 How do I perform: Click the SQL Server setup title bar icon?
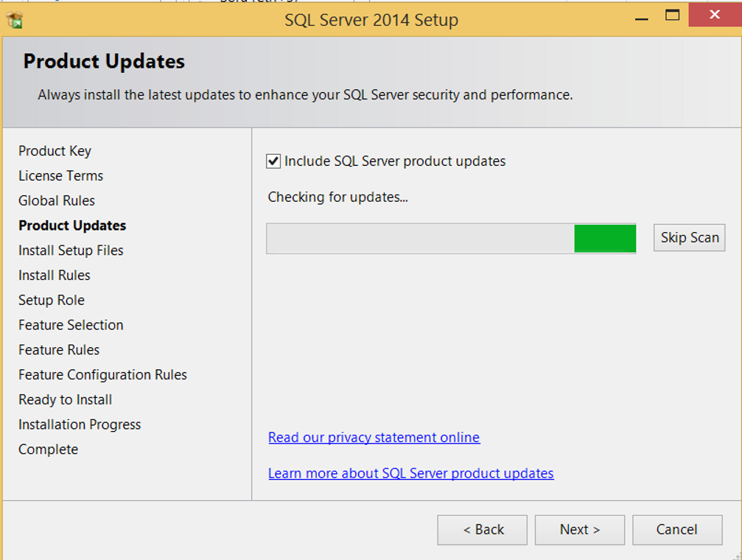click(15, 20)
